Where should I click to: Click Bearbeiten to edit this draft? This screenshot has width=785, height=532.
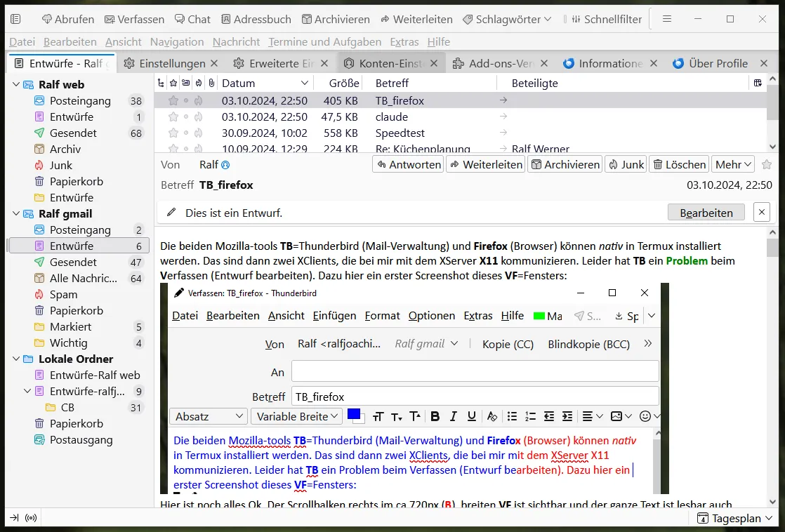pyautogui.click(x=706, y=213)
